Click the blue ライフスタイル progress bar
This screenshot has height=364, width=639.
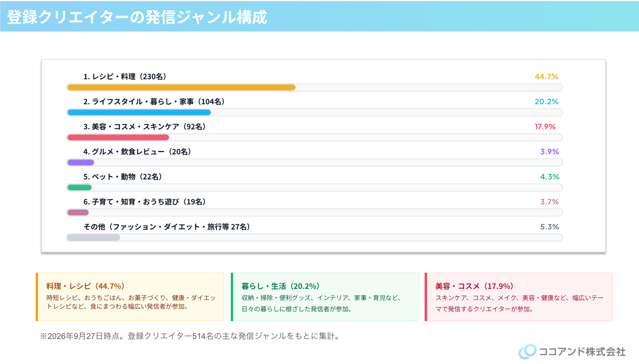(139, 112)
